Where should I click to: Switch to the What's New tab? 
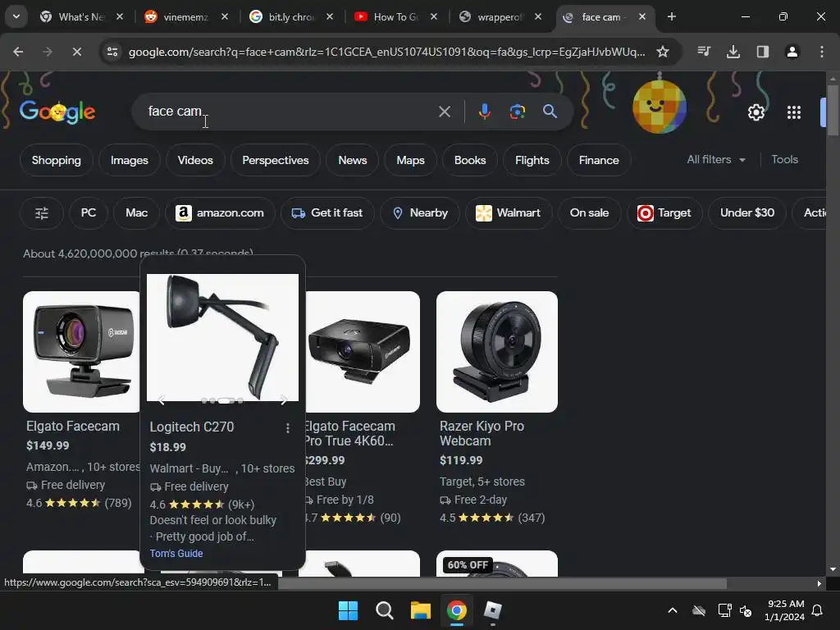tap(81, 16)
